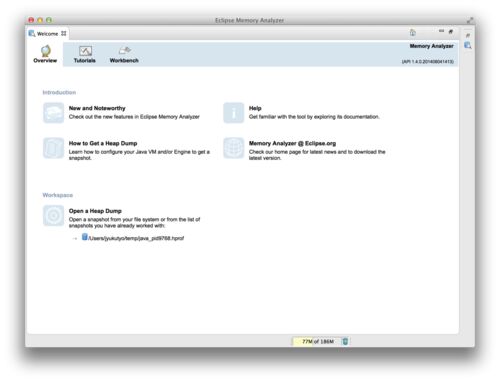
Task: Open Memory Analyzer @ Eclipse.org link
Action: pos(292,143)
